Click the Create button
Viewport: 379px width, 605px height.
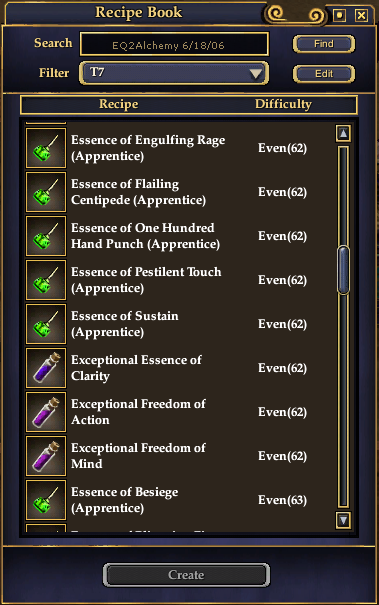[186, 575]
